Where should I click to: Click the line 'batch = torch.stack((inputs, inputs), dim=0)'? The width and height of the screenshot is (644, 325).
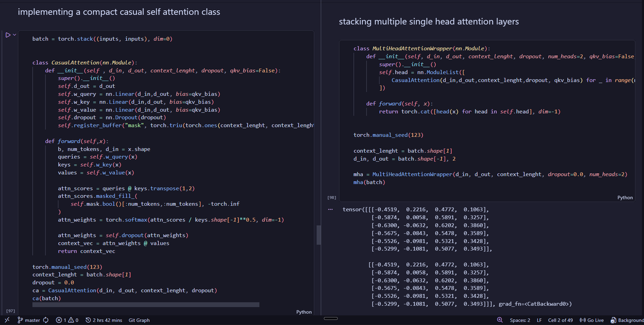[102, 39]
